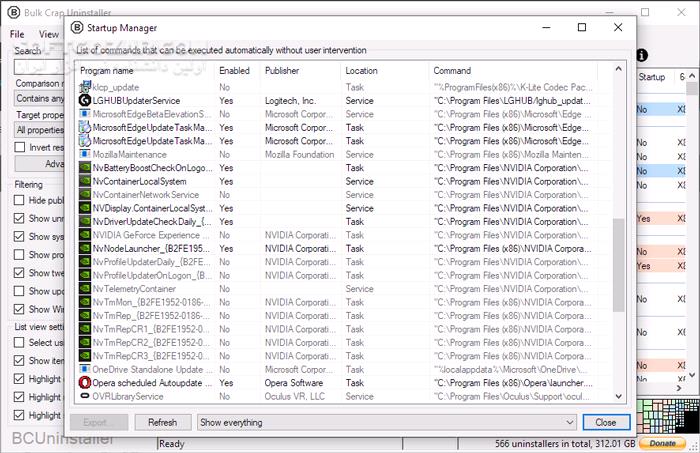Click the Refresh button
The image size is (700, 453).
click(x=163, y=422)
